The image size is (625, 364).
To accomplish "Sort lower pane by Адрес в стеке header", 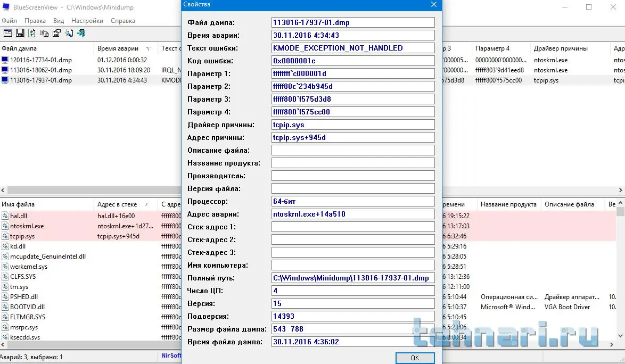I will click(126, 204).
